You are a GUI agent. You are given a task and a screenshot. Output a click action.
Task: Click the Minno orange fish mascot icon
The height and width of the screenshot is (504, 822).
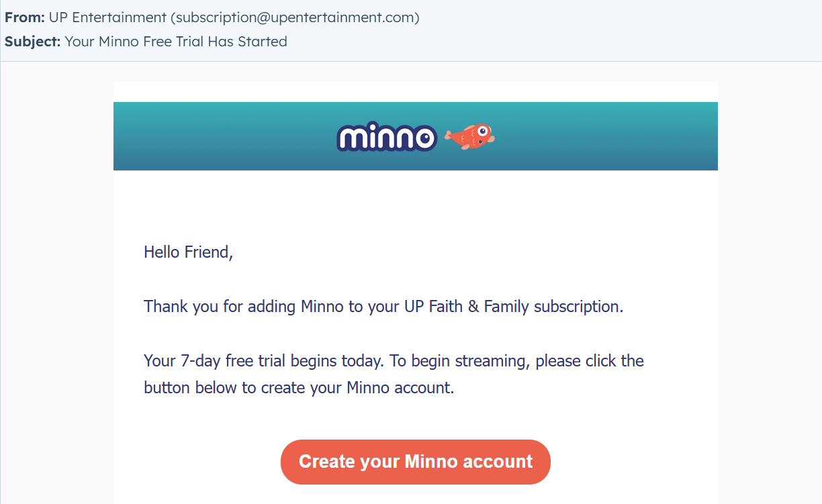469,136
